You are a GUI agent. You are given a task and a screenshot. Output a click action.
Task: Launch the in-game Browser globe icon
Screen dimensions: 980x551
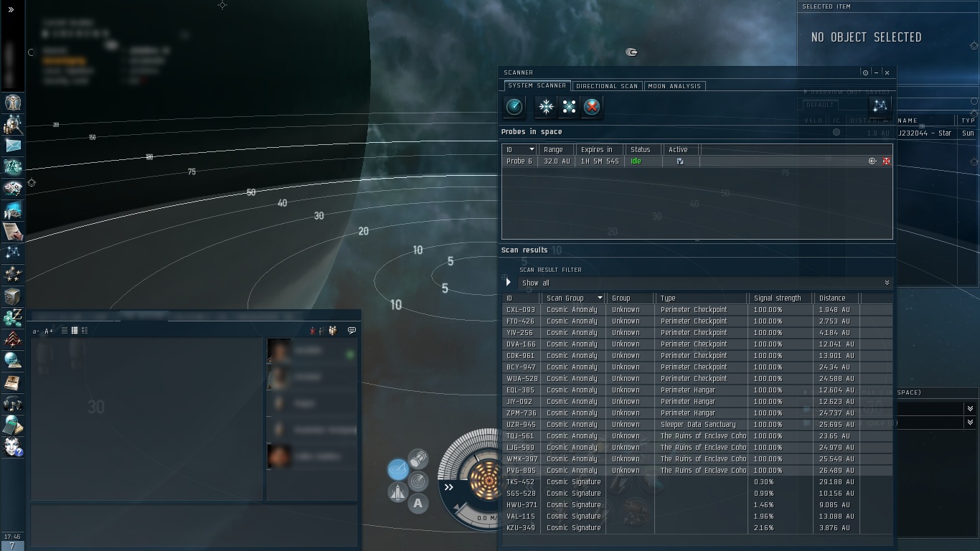pyautogui.click(x=12, y=360)
